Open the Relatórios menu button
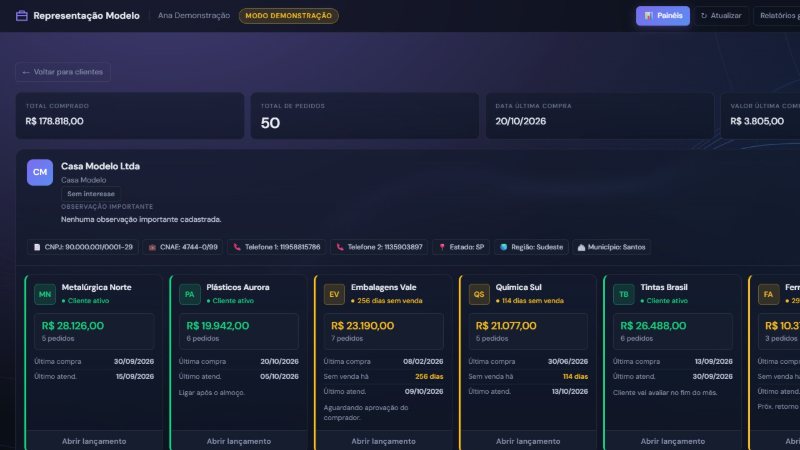This screenshot has height=450, width=800. (x=778, y=16)
